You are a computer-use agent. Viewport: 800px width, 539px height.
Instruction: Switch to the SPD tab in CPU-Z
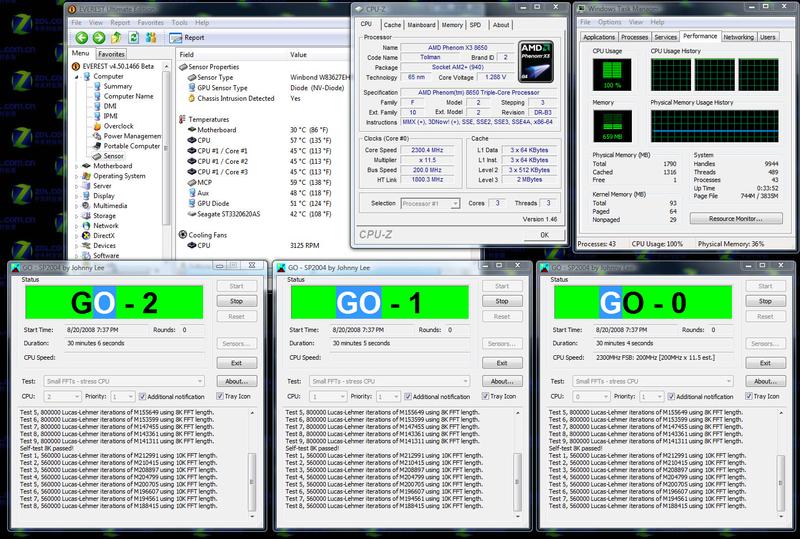point(475,25)
